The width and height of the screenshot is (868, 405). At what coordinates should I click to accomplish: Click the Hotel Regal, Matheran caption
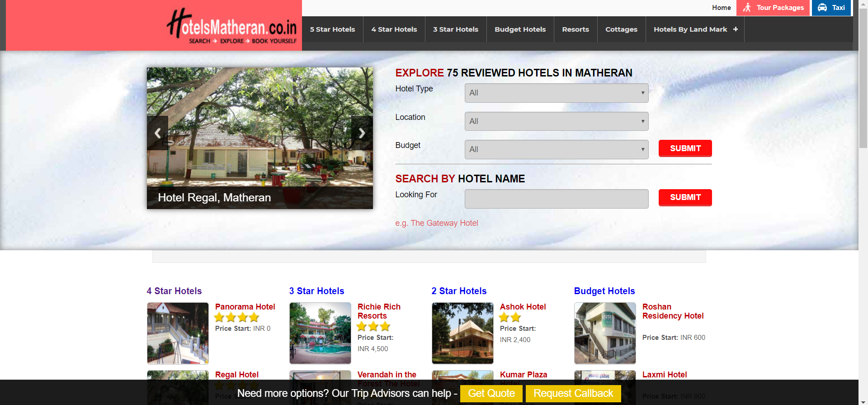tap(214, 198)
